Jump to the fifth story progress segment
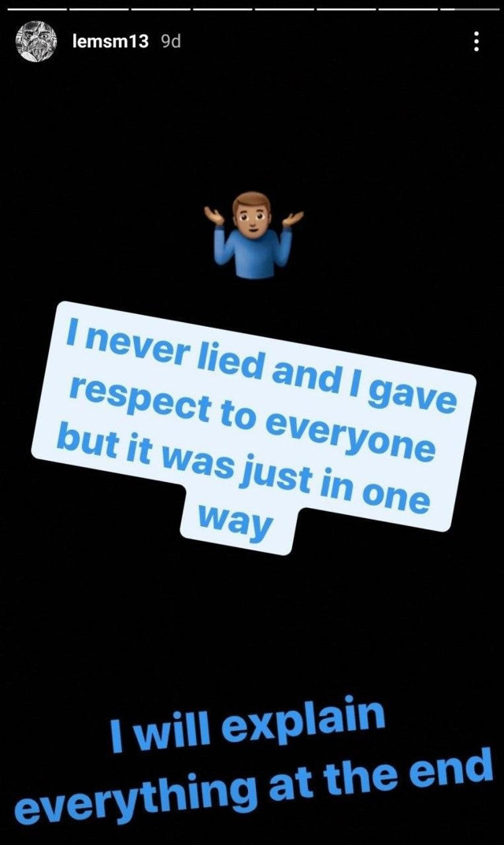Image resolution: width=504 pixels, height=845 pixels. 284,9
